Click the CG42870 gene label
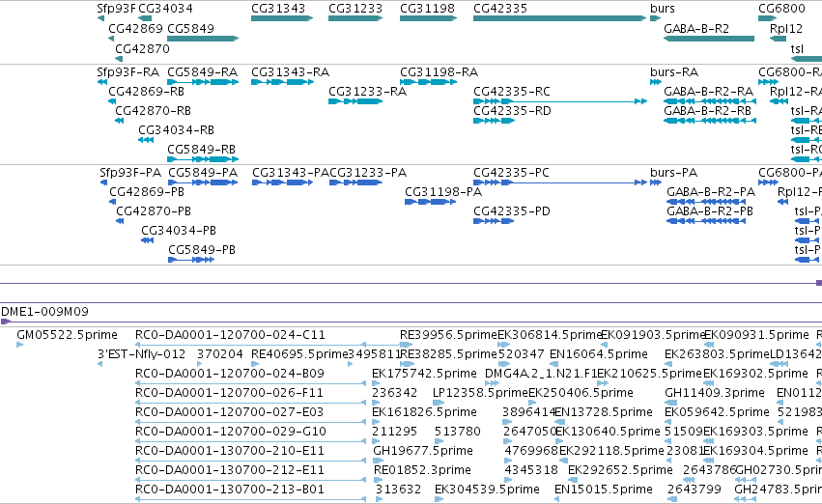Viewport: 822px width, 504px height. 142,48
